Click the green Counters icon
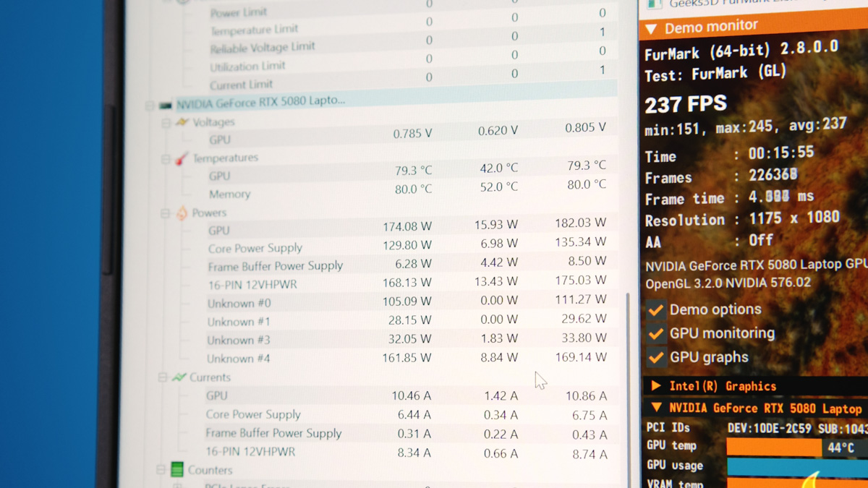This screenshot has width=868, height=488. (x=177, y=470)
